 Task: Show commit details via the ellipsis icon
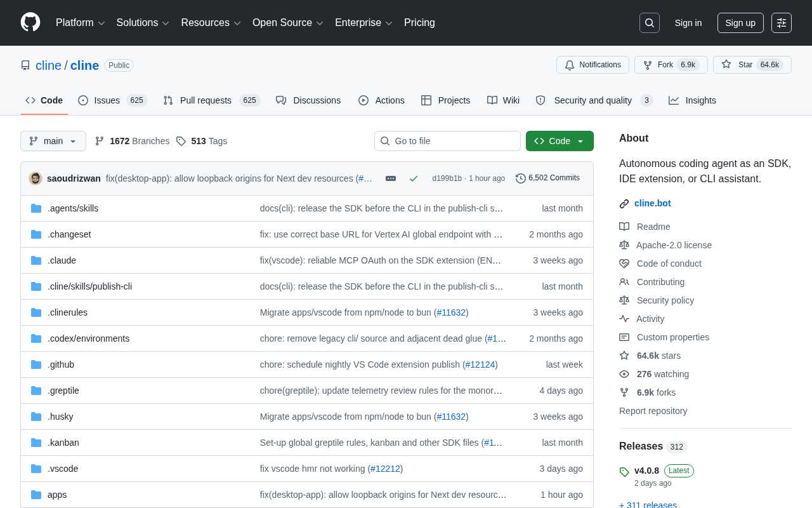pos(391,178)
